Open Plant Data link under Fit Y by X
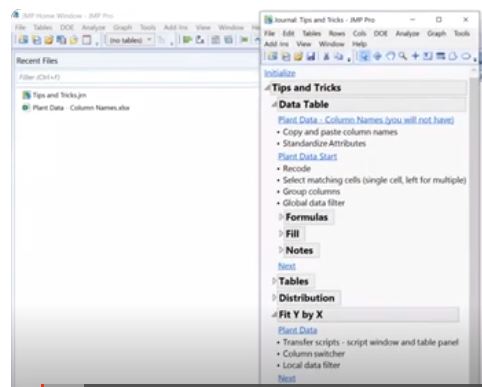 [x=297, y=330]
